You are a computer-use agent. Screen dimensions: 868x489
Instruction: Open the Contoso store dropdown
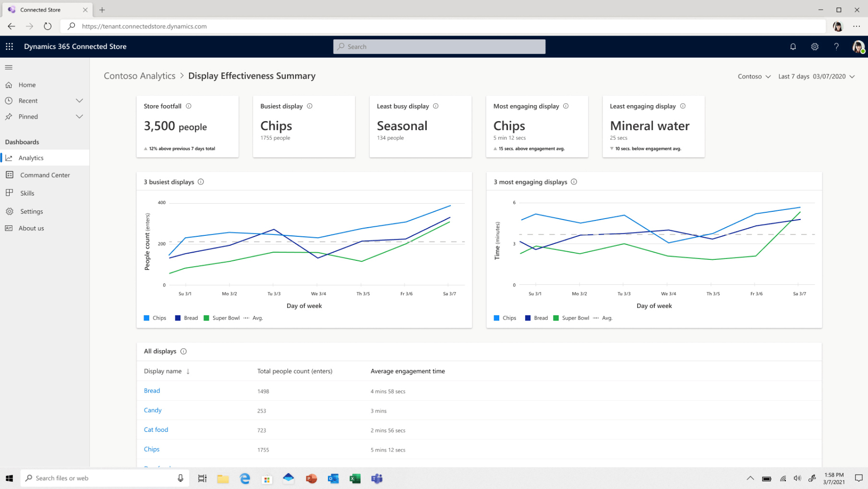754,76
